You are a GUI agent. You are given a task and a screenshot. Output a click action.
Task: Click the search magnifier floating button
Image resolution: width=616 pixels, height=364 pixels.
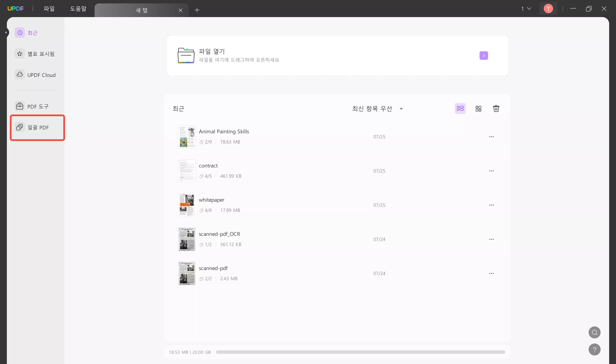point(594,332)
